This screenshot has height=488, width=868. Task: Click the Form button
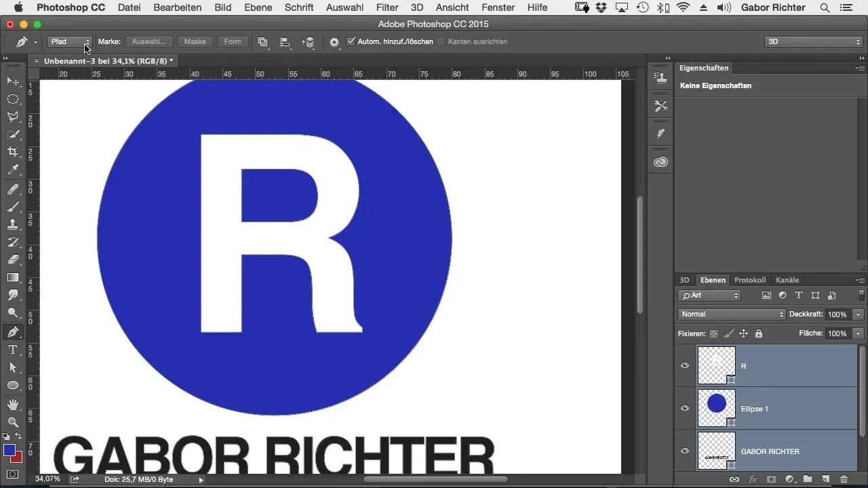[x=233, y=42]
